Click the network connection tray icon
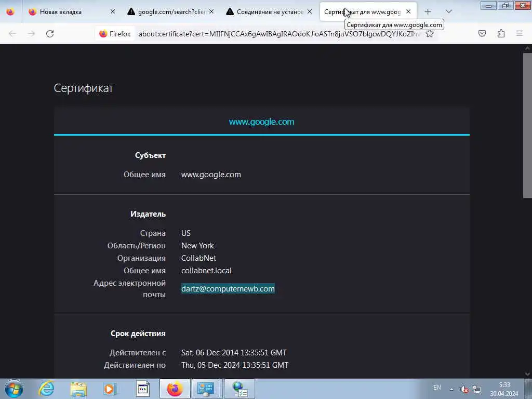 click(477, 389)
